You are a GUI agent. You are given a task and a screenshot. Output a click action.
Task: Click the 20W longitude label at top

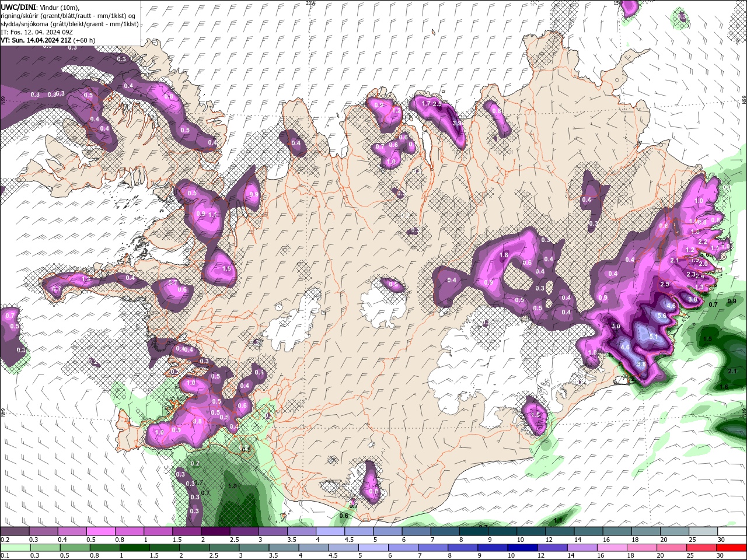[x=311, y=3]
